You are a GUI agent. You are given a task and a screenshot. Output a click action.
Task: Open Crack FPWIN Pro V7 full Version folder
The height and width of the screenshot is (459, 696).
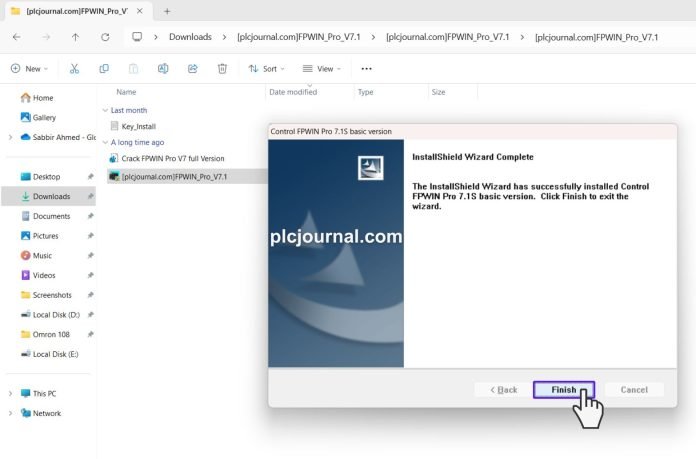[x=172, y=158]
